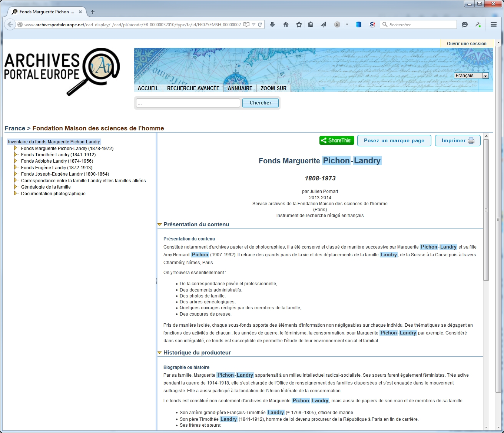Toggle reader view icon in address bar
Image resolution: width=504 pixels, height=433 pixels.
pyautogui.click(x=246, y=24)
